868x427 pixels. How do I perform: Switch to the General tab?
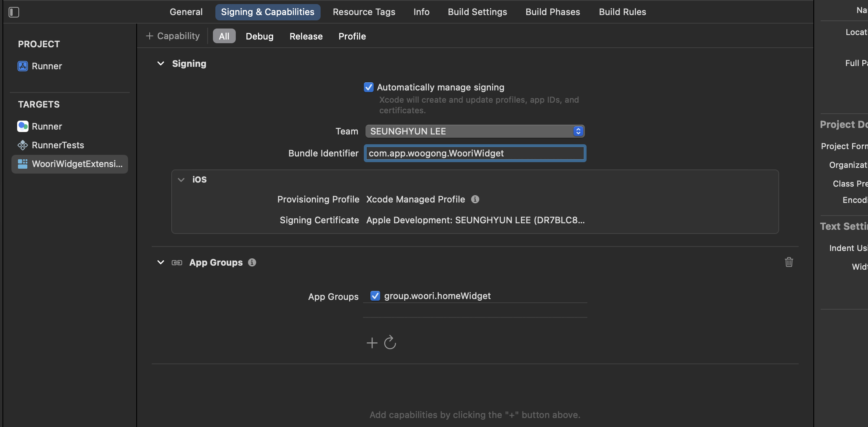(x=186, y=12)
